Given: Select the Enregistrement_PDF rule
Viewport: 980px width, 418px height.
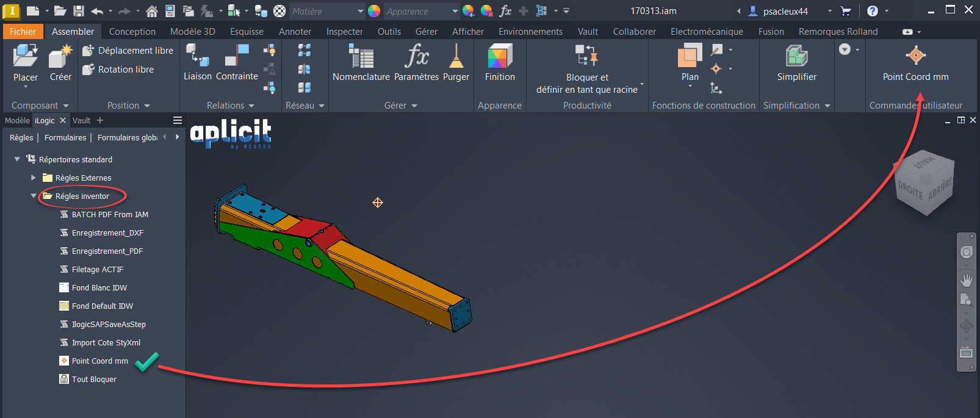Looking at the screenshot, I should click(107, 251).
